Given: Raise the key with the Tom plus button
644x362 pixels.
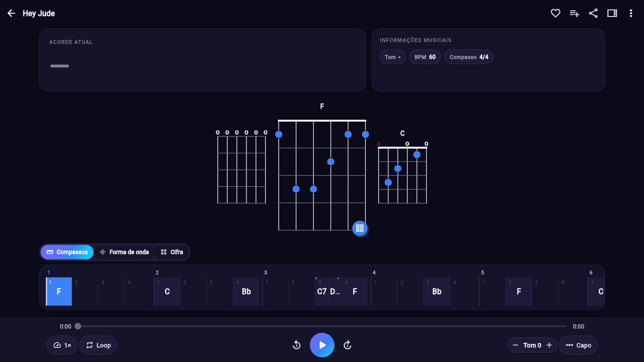Looking at the screenshot, I should [x=549, y=345].
